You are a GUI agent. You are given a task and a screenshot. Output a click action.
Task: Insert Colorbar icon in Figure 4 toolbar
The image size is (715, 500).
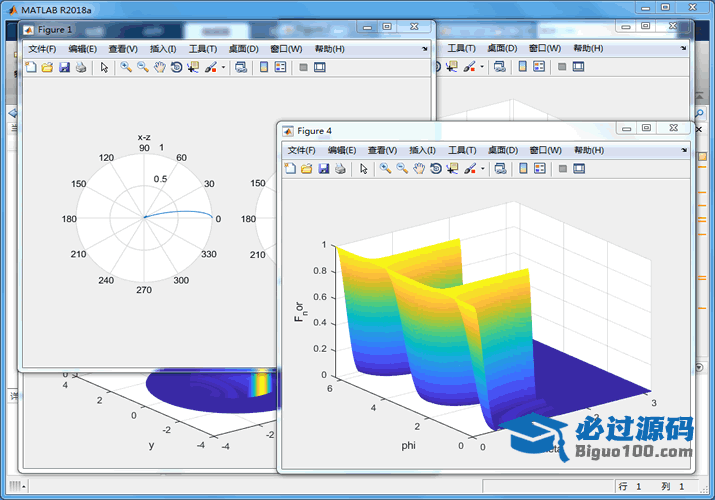(x=523, y=169)
